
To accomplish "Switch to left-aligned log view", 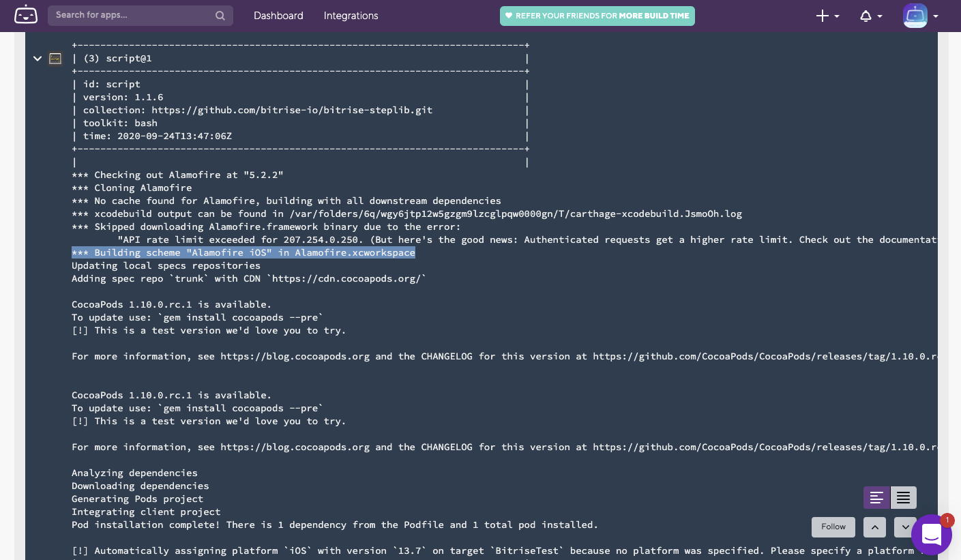I will click(x=876, y=498).
